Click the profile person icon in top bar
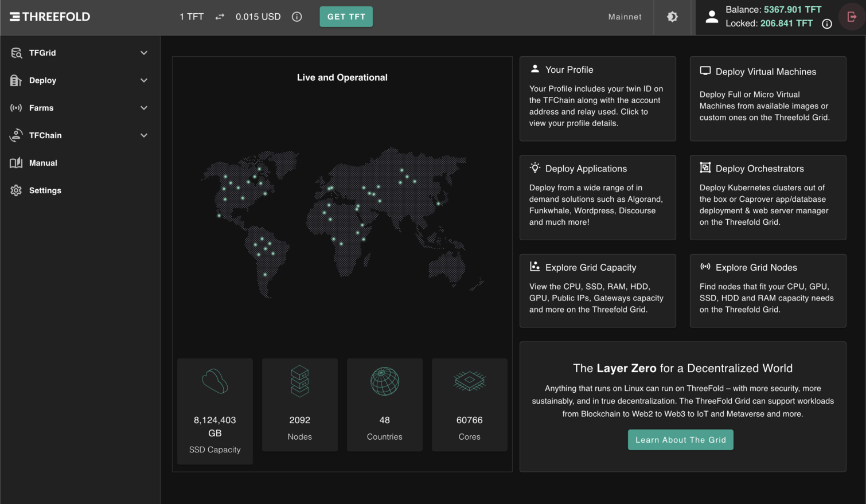The height and width of the screenshot is (504, 866). (711, 17)
